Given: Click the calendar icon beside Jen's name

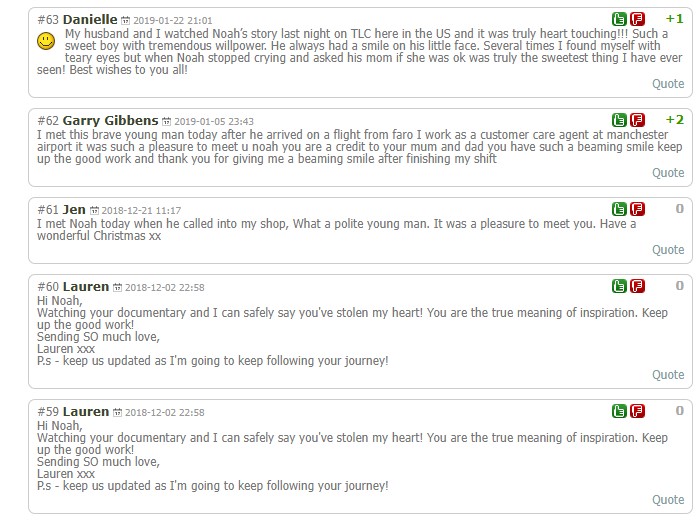Looking at the screenshot, I should (x=94, y=210).
